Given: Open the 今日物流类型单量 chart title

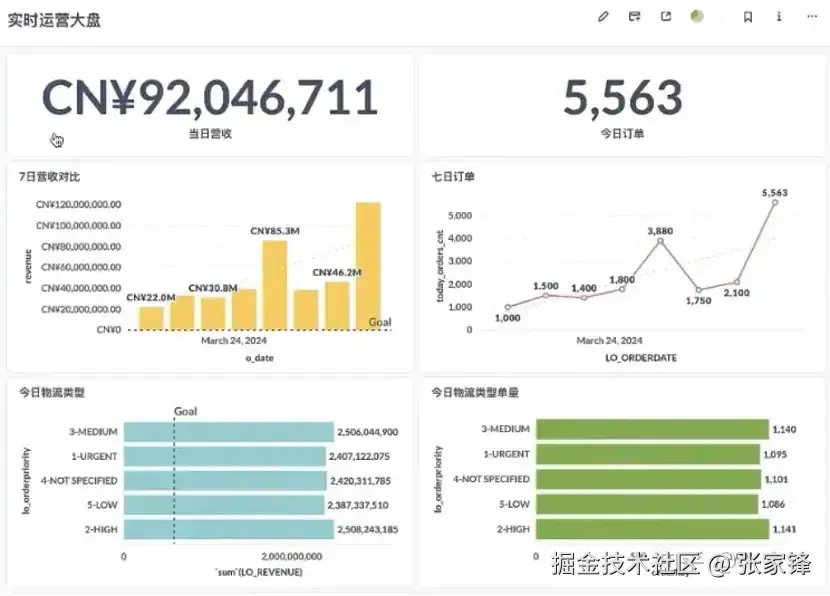Looking at the screenshot, I should click(x=475, y=392).
